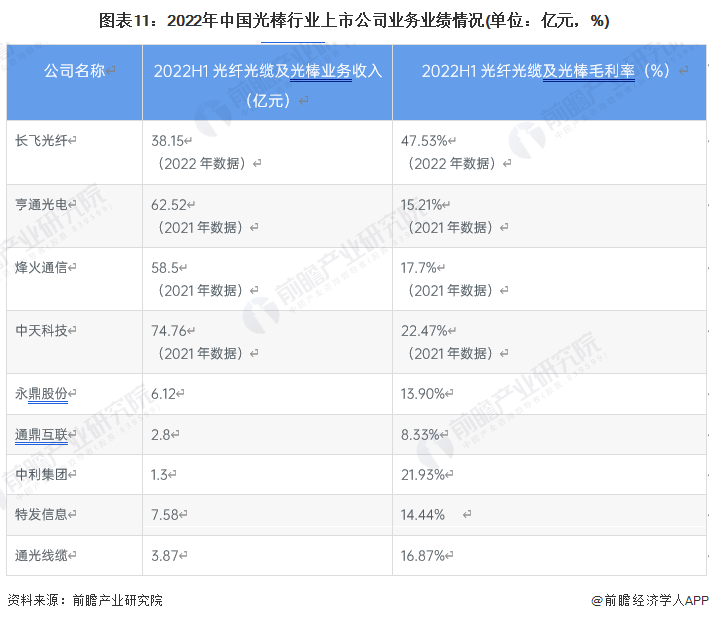The width and height of the screenshot is (709, 621).
Task: Select the 长飞光纤 row label
Action: click(41, 141)
